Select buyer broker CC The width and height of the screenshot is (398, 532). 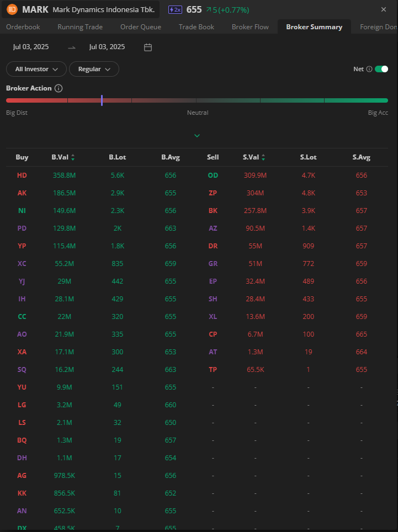[x=22, y=317]
